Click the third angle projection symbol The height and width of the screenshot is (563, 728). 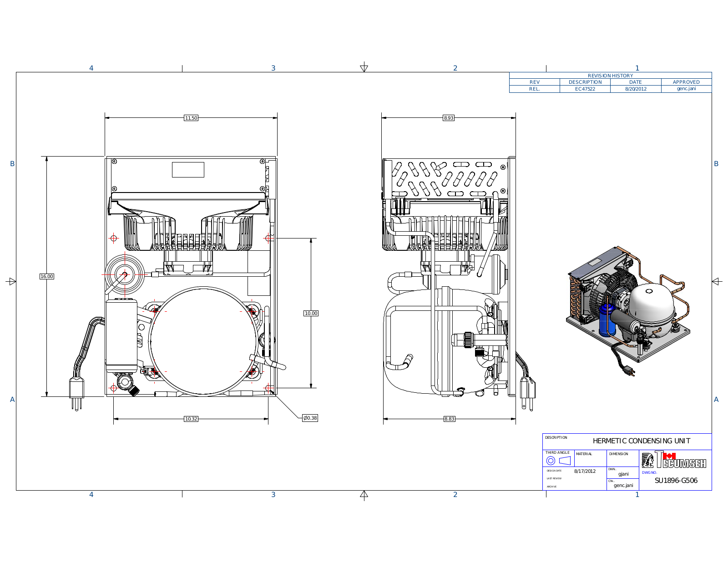[558, 461]
